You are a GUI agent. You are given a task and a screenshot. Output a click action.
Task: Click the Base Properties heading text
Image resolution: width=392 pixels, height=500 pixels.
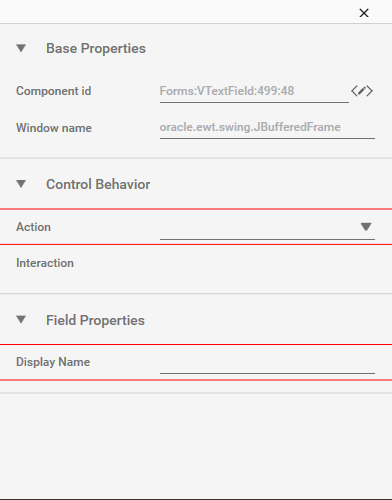[x=96, y=48]
